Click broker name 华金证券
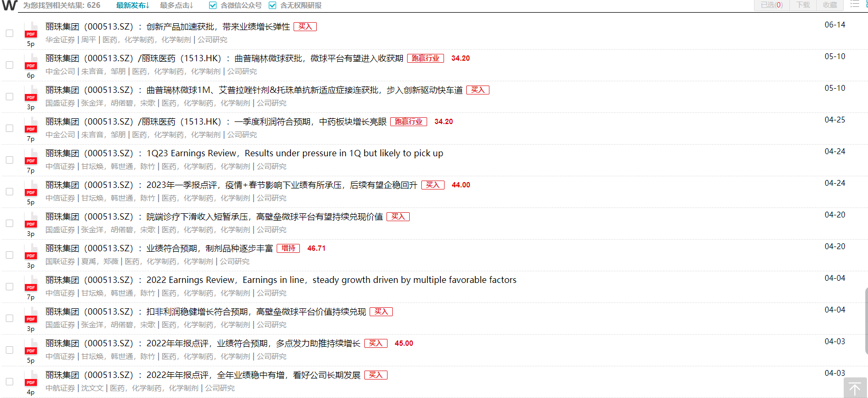Screen dimensions: 868x398 point(60,40)
